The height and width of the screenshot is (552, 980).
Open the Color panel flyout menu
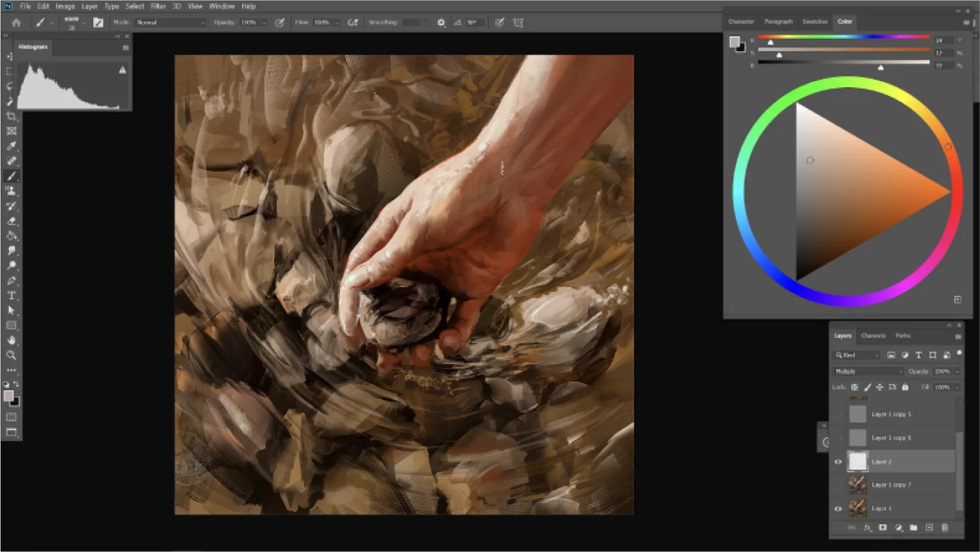pyautogui.click(x=966, y=22)
